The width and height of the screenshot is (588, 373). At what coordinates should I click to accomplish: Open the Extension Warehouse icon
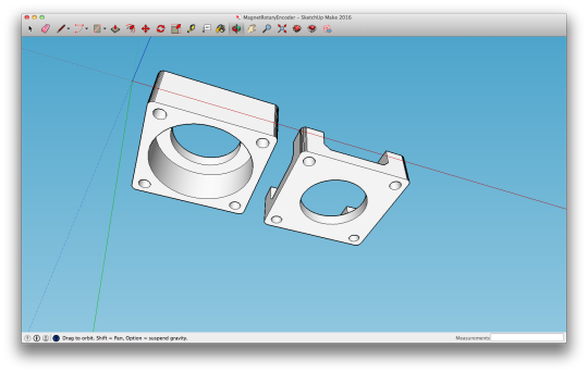tap(312, 29)
